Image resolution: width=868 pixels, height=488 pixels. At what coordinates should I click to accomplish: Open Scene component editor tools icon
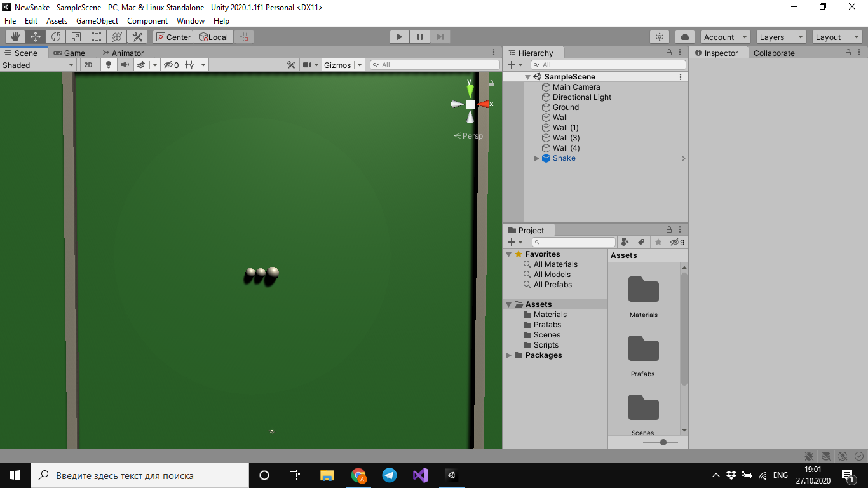(x=291, y=65)
